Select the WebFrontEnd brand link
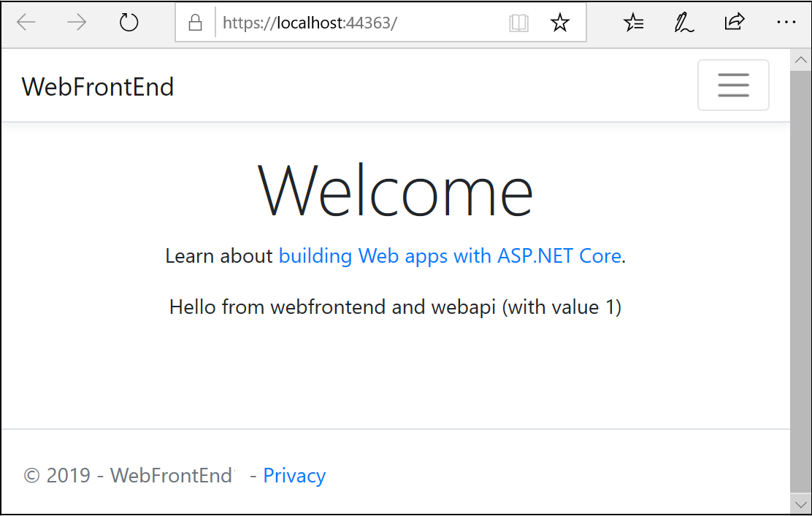The height and width of the screenshot is (516, 812). (97, 86)
